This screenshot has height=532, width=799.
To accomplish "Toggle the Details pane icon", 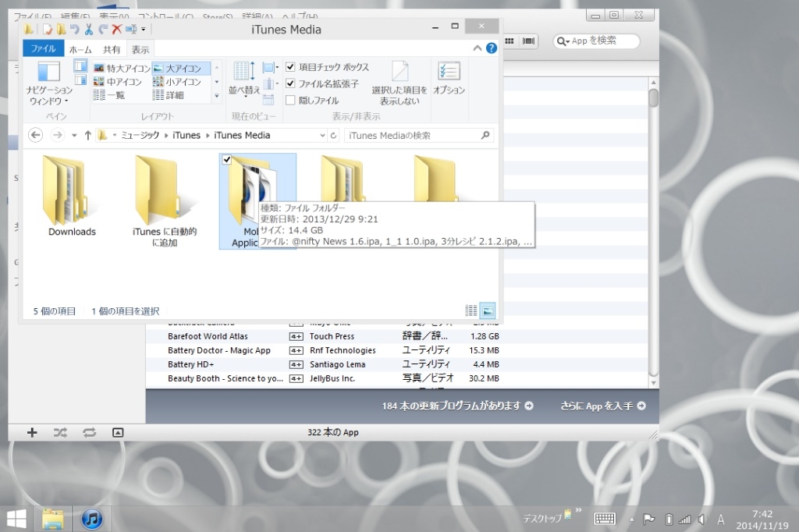I will click(x=80, y=80).
